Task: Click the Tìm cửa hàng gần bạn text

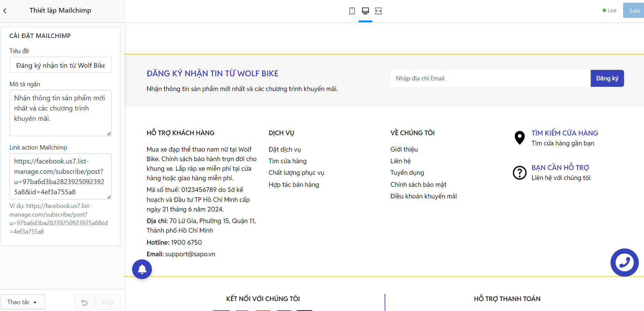Action: 563,143
